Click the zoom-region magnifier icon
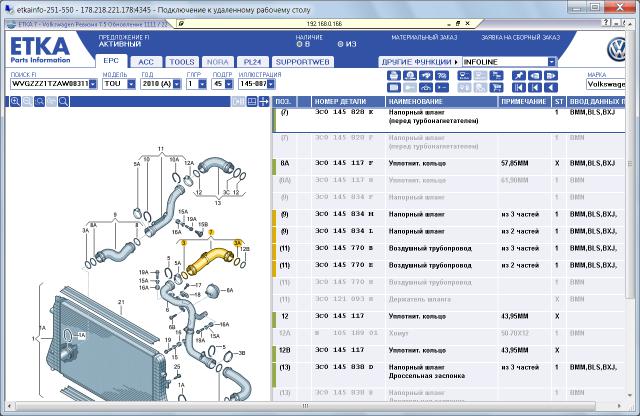 (40, 102)
